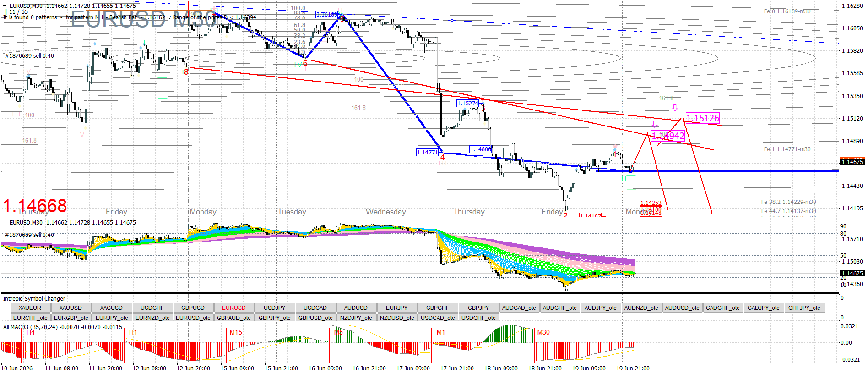Click the highlighted EURUSD symbol button
The width and height of the screenshot is (868, 374).
234,308
